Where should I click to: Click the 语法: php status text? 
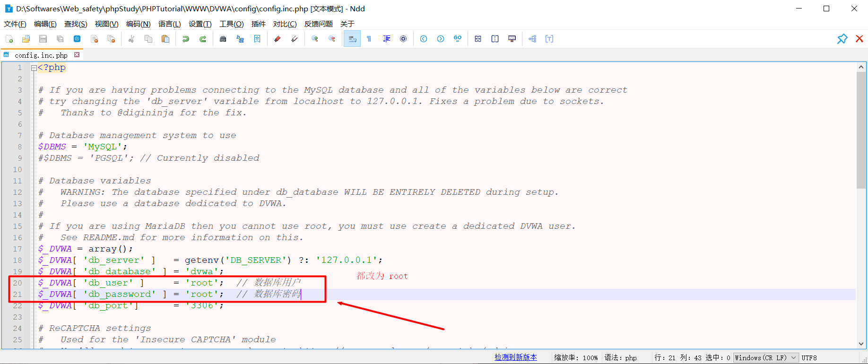[621, 358]
